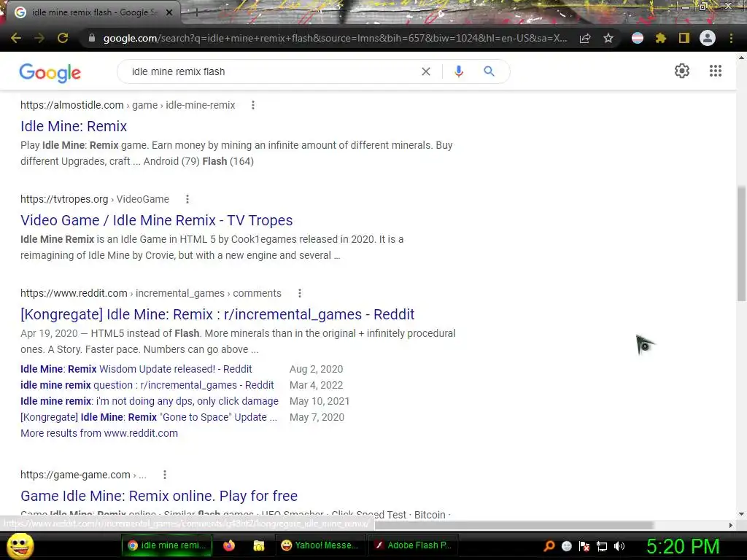
Task: Focus the browser address bar URL
Action: click(x=335, y=38)
